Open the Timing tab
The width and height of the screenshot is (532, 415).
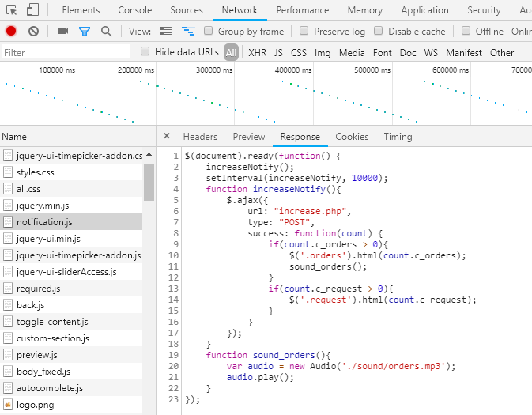tap(398, 137)
